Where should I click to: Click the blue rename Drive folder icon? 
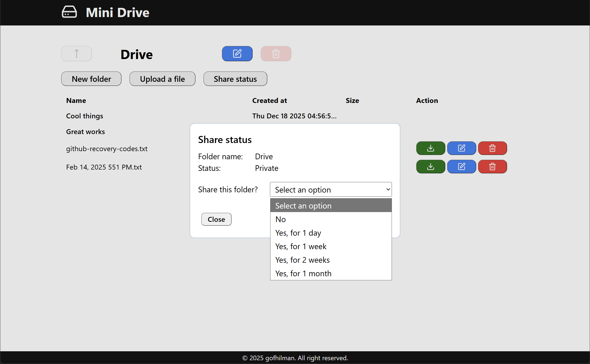237,54
